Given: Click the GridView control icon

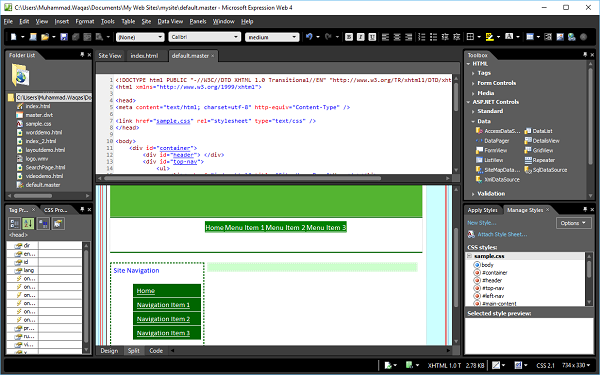Looking at the screenshot, I should pyautogui.click(x=528, y=150).
